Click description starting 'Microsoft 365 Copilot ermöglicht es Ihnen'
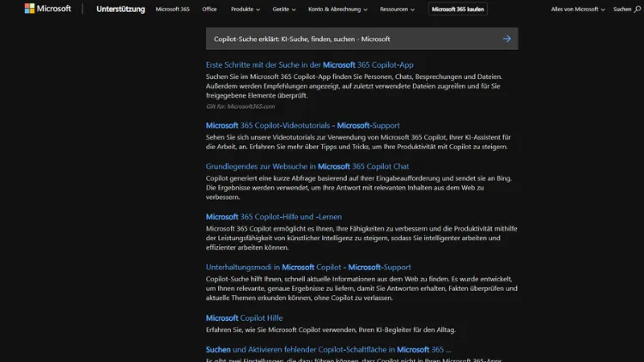Screen dimensions: 644x362 pos(361,238)
